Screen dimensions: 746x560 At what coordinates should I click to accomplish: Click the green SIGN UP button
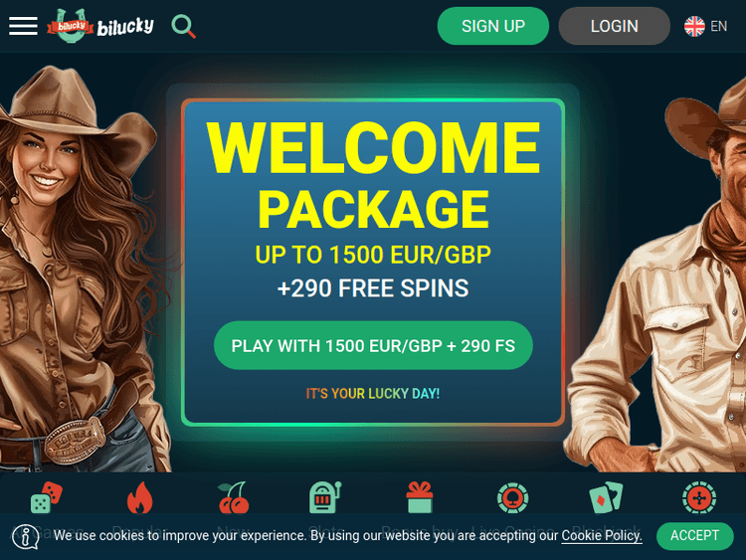click(493, 26)
